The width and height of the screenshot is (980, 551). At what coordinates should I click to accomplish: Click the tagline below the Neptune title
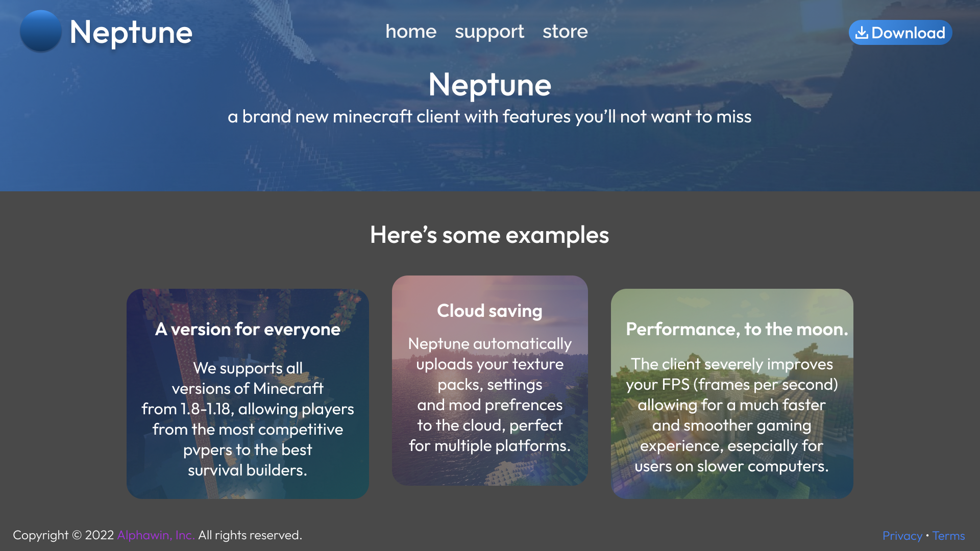(489, 117)
